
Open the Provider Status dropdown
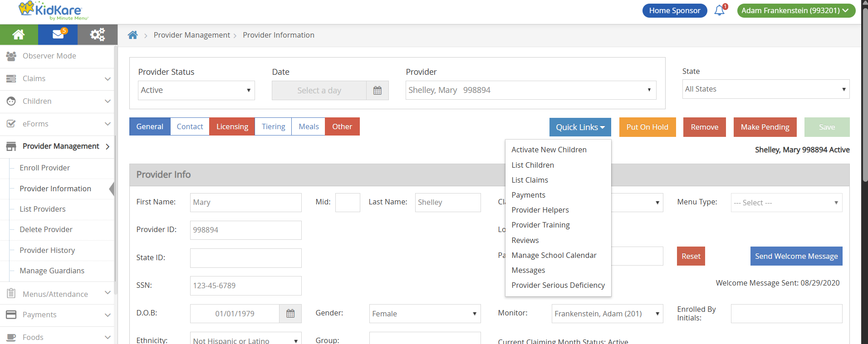pos(196,90)
